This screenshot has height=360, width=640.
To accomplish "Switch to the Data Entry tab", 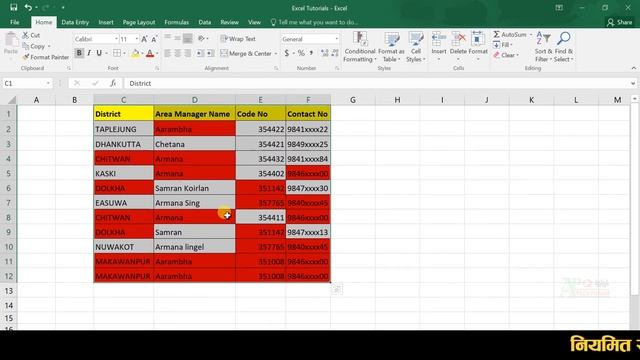I will point(75,22).
